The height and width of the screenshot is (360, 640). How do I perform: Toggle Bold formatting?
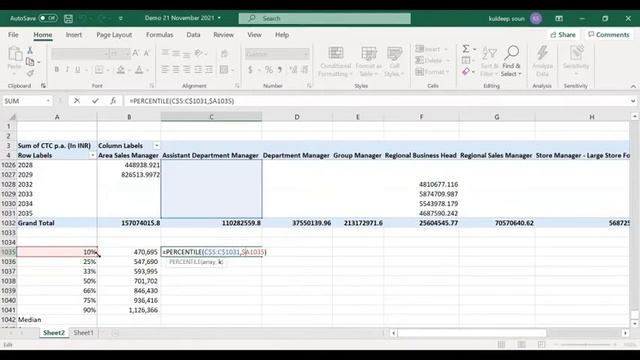pos(57,70)
